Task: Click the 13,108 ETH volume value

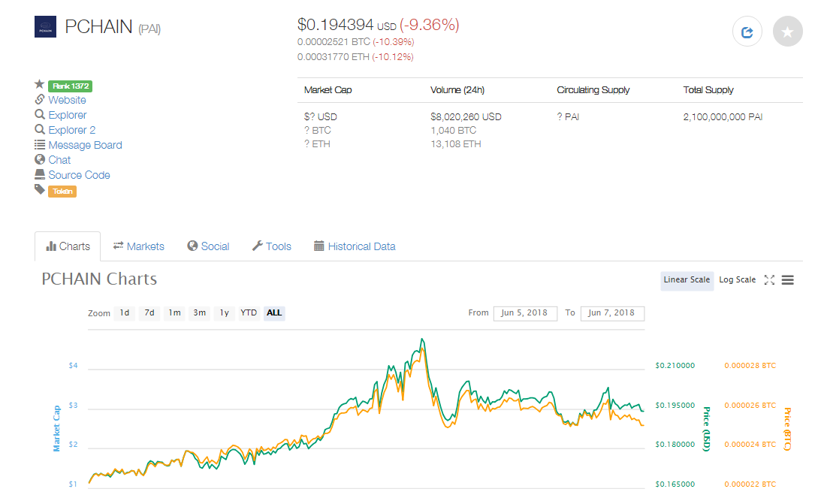Action: coord(455,144)
